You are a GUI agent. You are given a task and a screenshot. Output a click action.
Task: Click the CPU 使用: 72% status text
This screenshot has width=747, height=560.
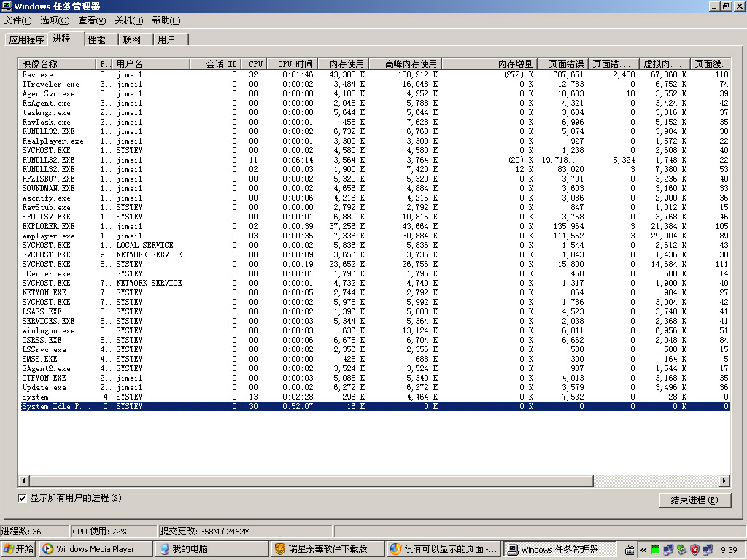[x=101, y=532]
